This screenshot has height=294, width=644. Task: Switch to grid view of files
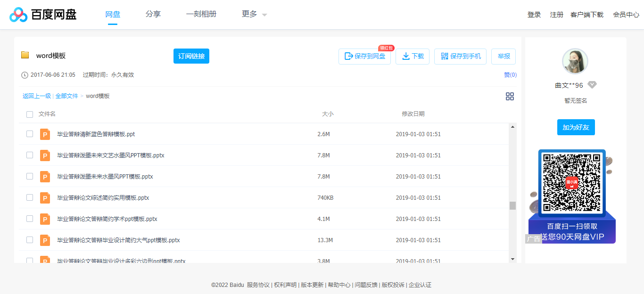[510, 96]
